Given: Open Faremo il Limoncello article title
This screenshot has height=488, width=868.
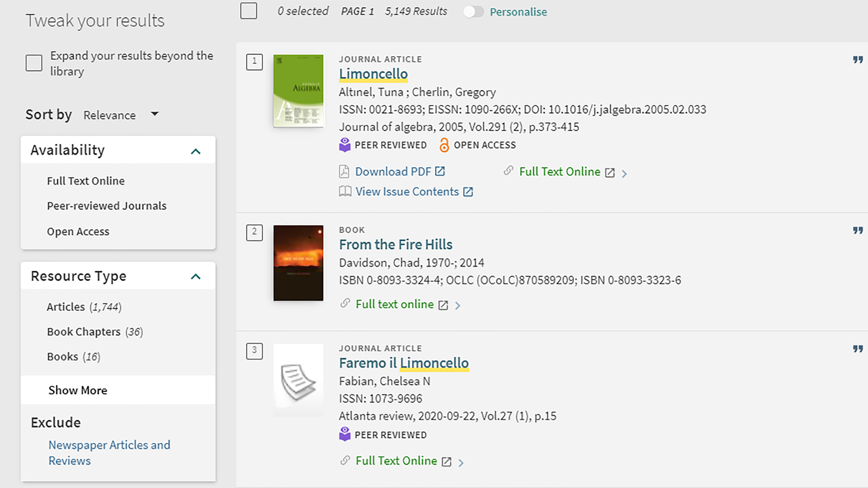Looking at the screenshot, I should (404, 363).
